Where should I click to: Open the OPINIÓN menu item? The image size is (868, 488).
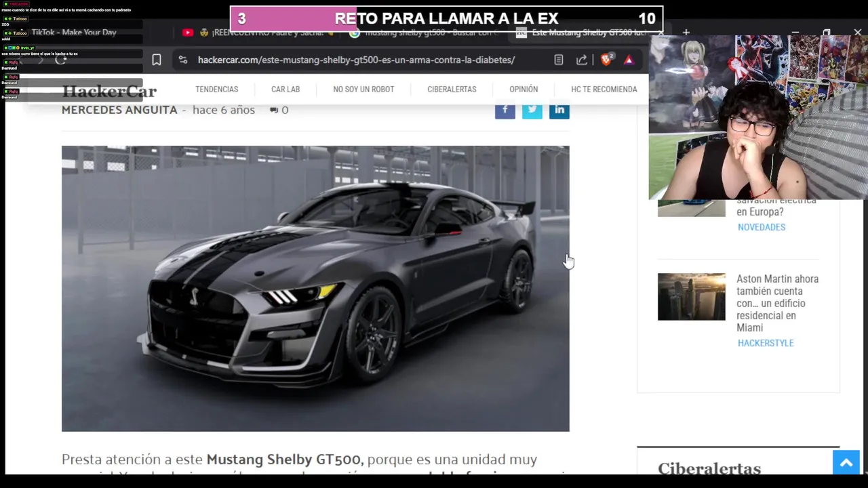pyautogui.click(x=524, y=89)
